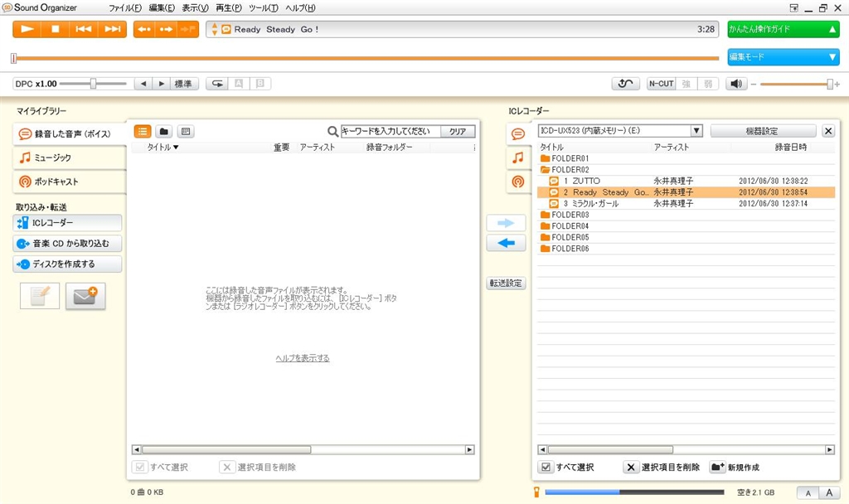Switch the library to folder view icon

(x=164, y=131)
